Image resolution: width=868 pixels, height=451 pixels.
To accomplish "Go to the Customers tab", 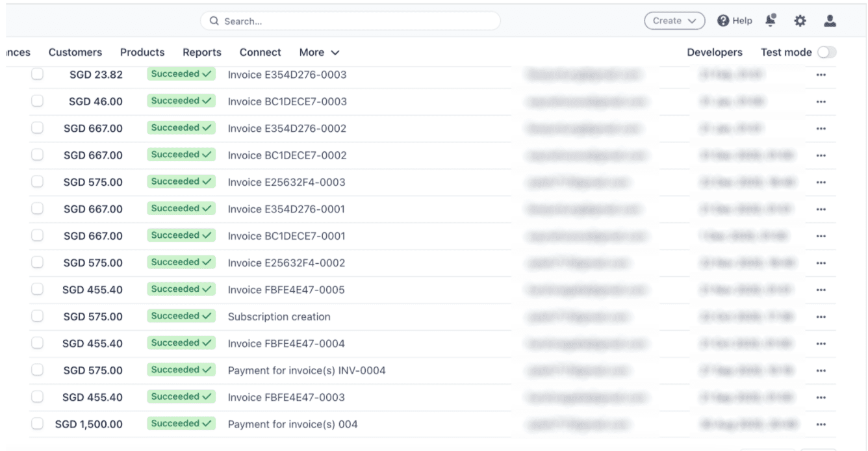I will coord(75,53).
